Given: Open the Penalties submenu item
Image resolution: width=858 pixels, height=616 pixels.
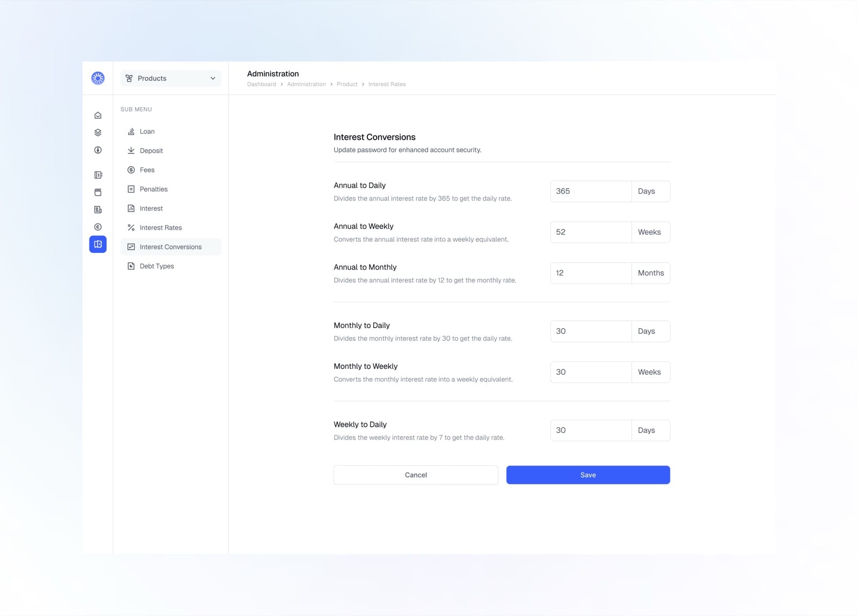Looking at the screenshot, I should (x=171, y=189).
